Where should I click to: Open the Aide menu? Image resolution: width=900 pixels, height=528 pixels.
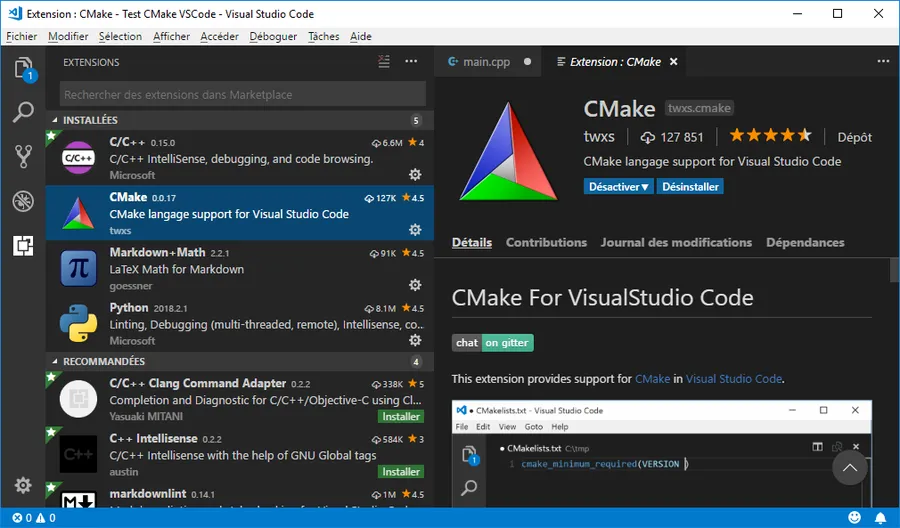[x=360, y=36]
